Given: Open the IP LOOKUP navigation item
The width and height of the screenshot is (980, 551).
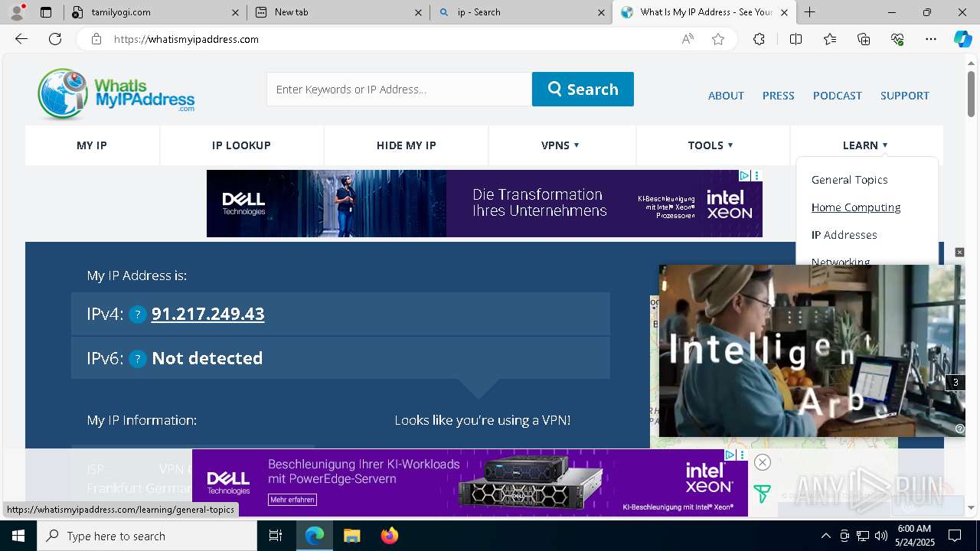Looking at the screenshot, I should pyautogui.click(x=241, y=145).
